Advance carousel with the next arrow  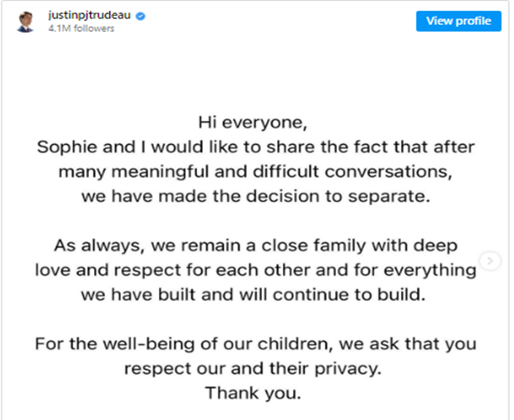click(490, 260)
